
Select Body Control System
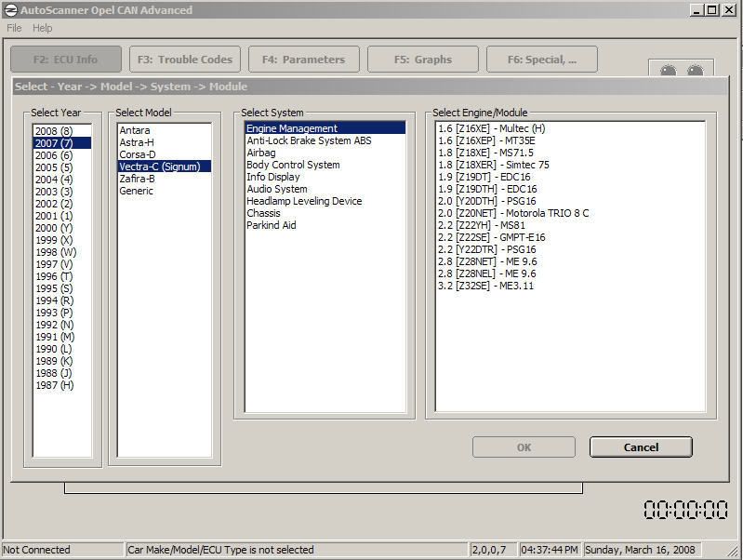click(x=325, y=165)
